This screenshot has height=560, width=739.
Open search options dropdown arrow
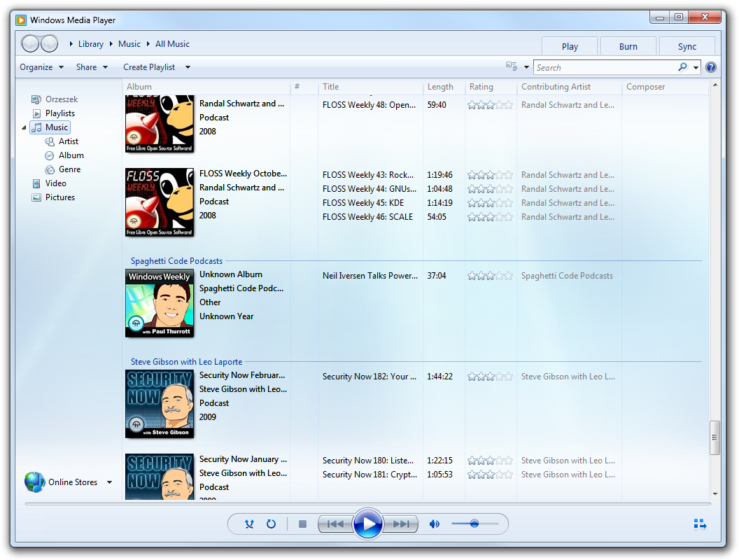(x=696, y=67)
